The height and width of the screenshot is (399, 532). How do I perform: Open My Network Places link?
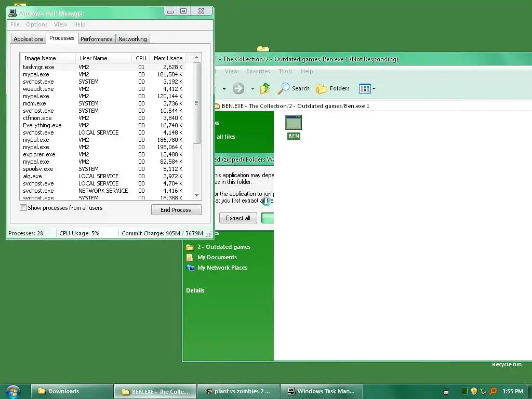point(222,268)
